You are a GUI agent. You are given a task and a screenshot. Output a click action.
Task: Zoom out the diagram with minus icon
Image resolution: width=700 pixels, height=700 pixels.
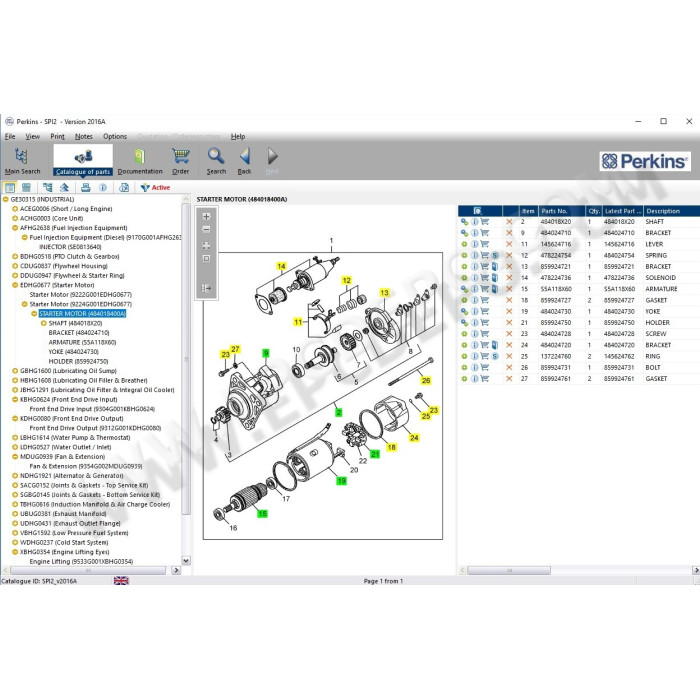click(x=206, y=229)
